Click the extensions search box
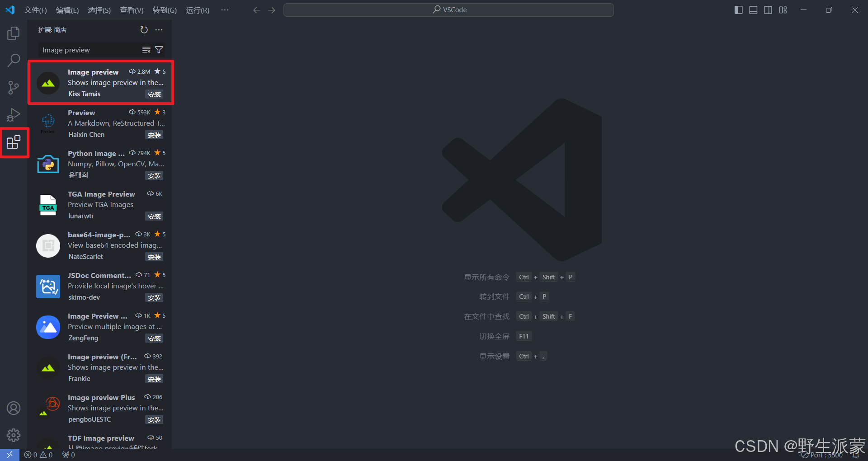The width and height of the screenshot is (868, 461). tap(90, 50)
